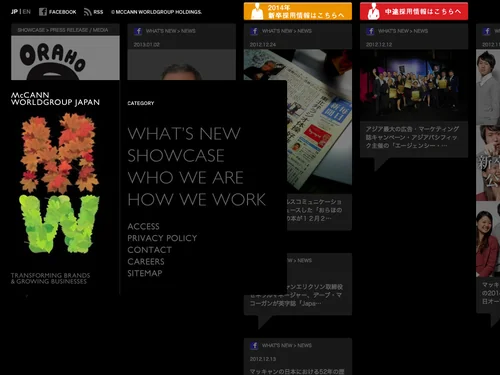Open the awards group photo thumbnail

414,85
